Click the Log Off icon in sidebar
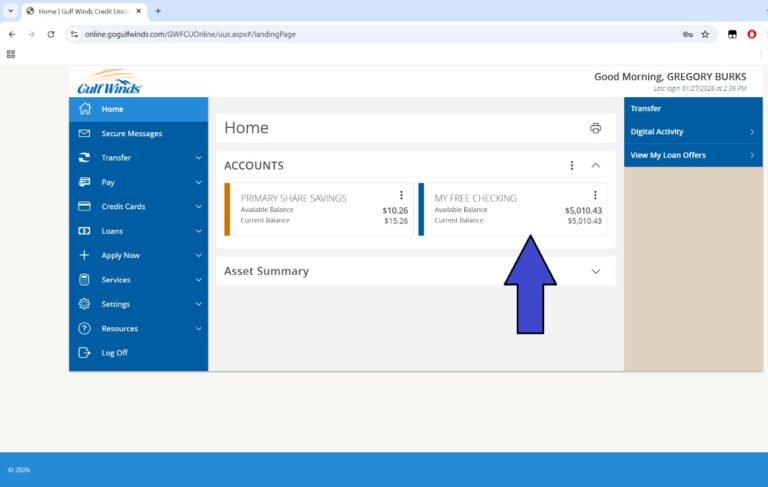Viewport: 768px width, 487px height. [84, 353]
